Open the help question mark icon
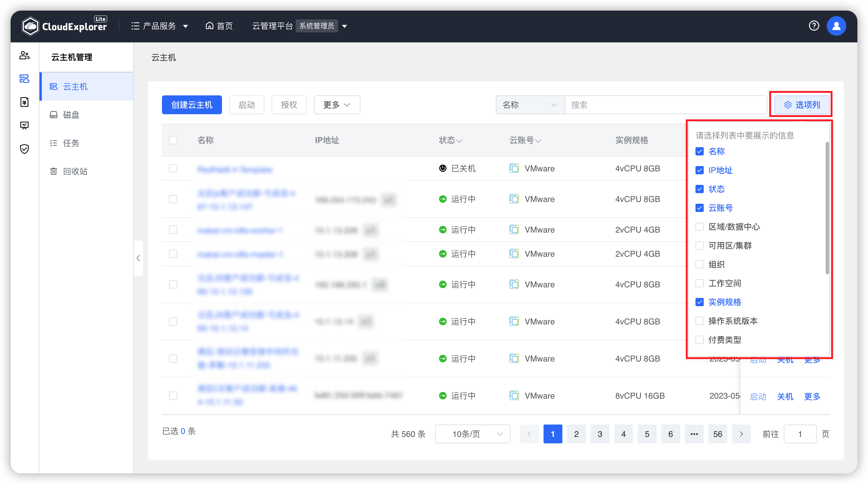 click(x=814, y=26)
